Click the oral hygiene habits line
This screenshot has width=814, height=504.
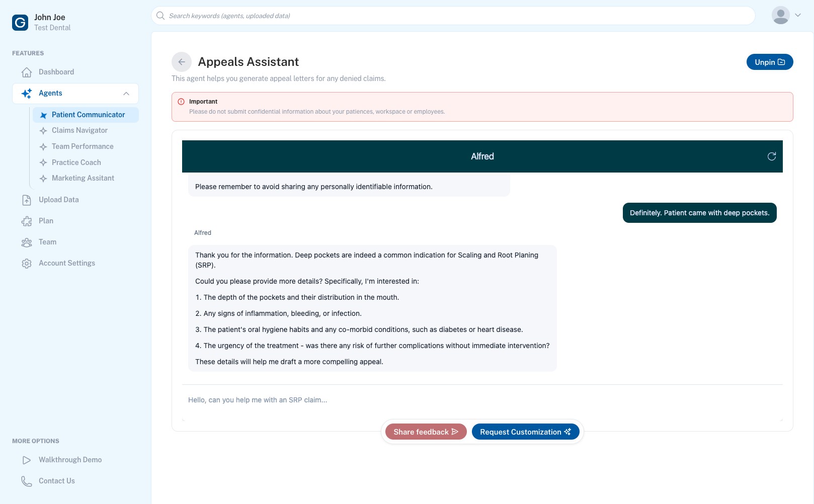pyautogui.click(x=359, y=329)
